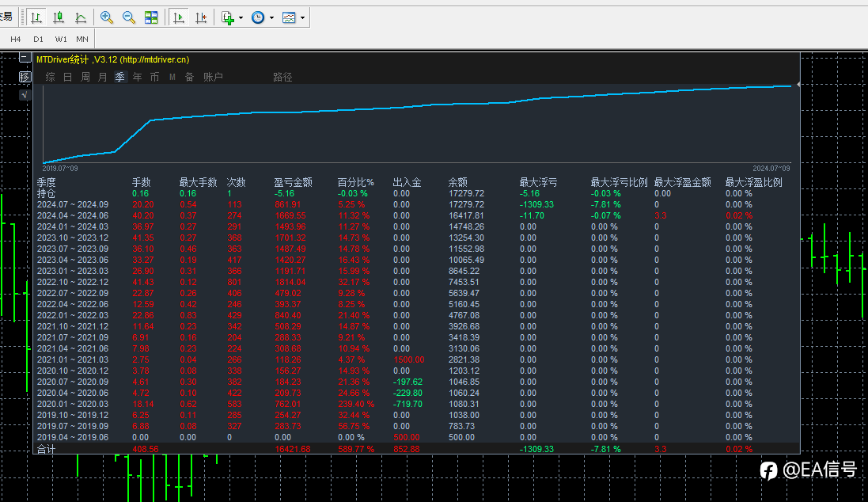This screenshot has width=868, height=502.
Task: Click the -1309.33 floating loss in 2024.07 row
Action: point(536,204)
